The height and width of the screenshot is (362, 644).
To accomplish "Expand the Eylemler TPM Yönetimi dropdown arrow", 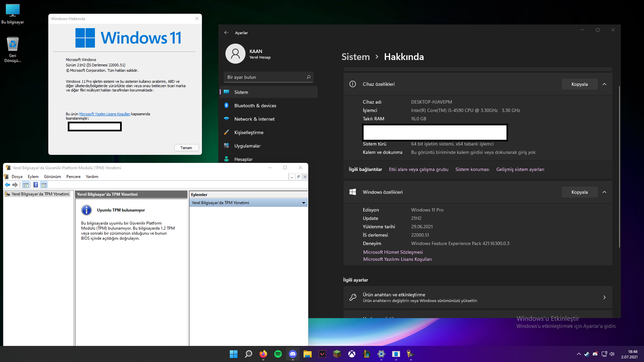I will 304,203.
